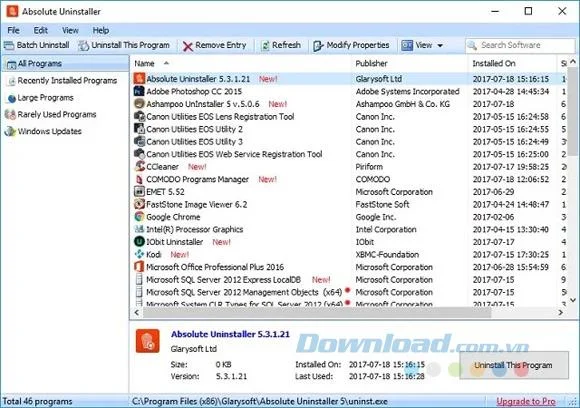580x408 pixels.
Task: Click the Rarely Used Programs icon
Action: point(10,114)
